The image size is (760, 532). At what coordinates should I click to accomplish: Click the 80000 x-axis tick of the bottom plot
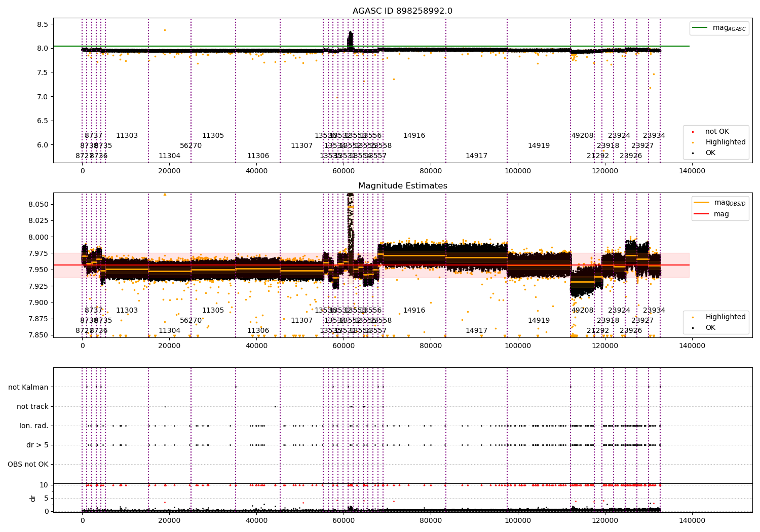point(431,520)
